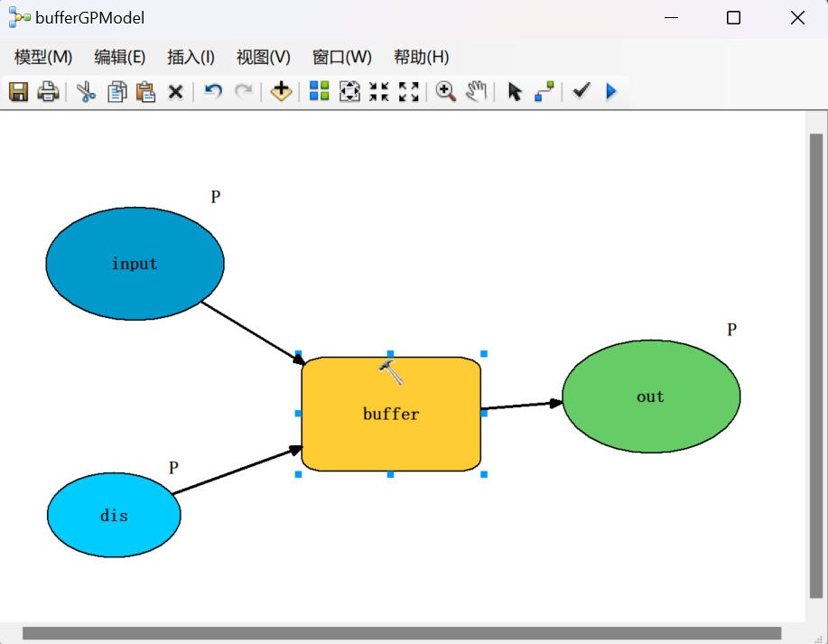The height and width of the screenshot is (644, 828).
Task: Select the green out output ellipse
Action: 650,396
